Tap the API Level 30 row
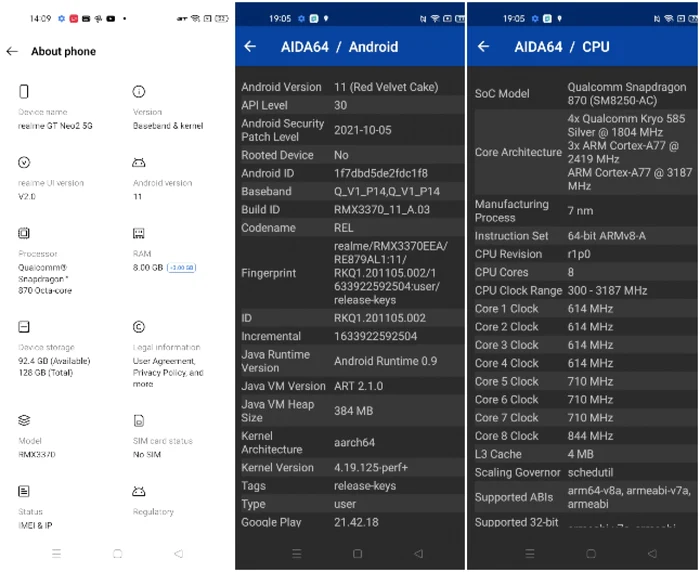 [x=350, y=105]
